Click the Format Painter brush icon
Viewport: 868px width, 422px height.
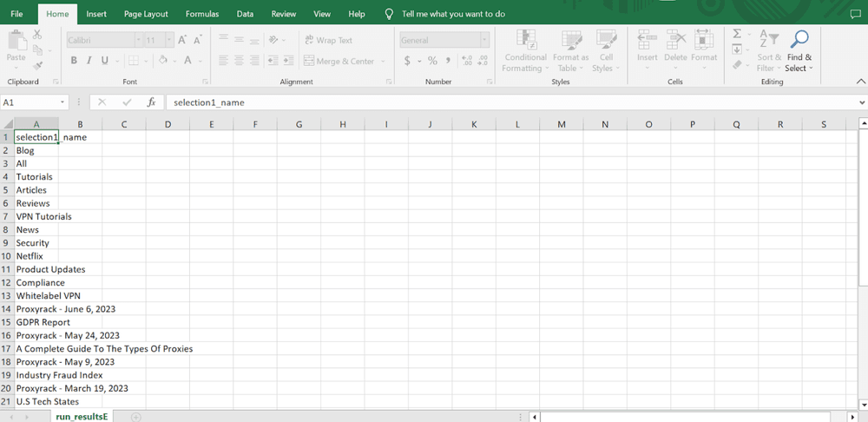(37, 66)
